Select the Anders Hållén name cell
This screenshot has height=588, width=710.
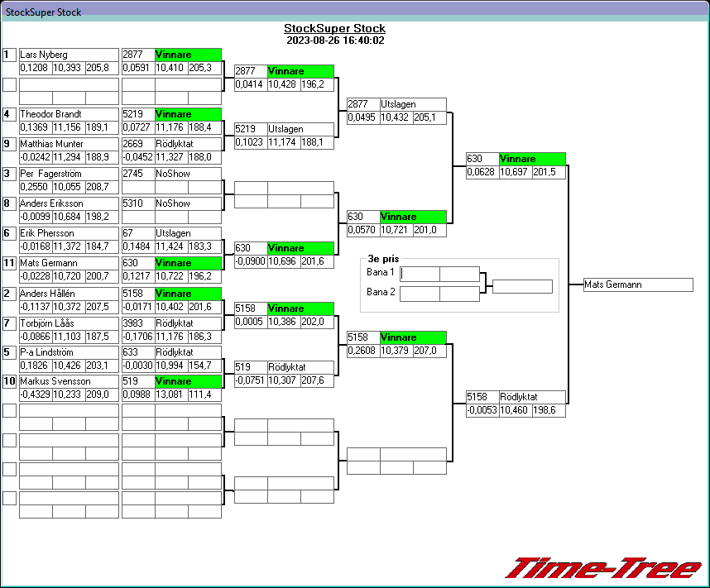[x=69, y=294]
